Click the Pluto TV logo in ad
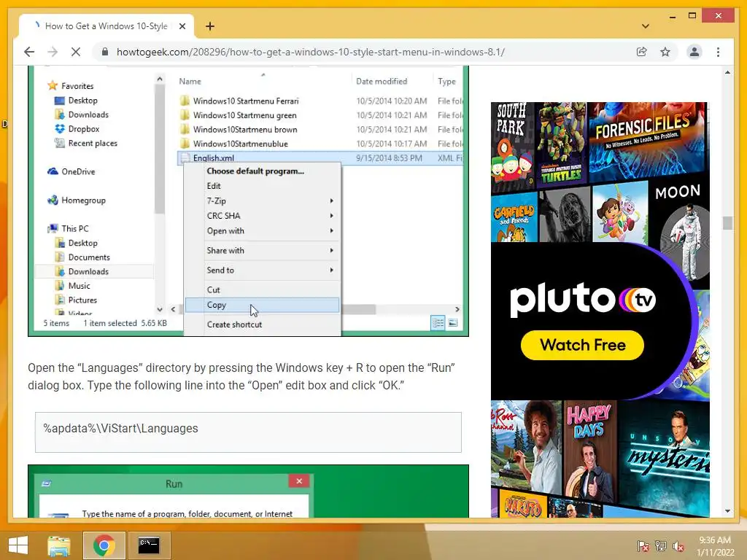 click(x=583, y=299)
